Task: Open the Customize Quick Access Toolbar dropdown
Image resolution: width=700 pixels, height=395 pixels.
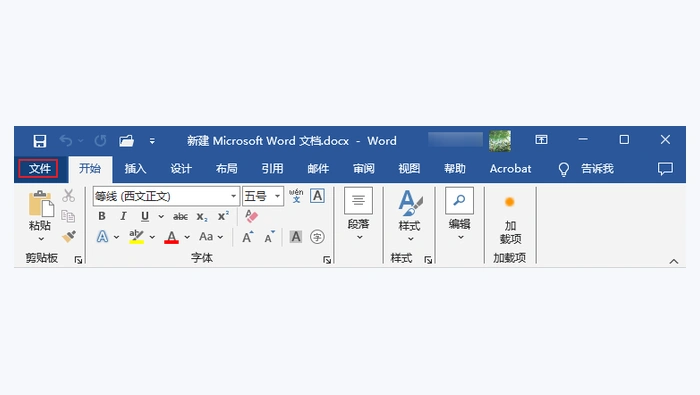Action: point(152,141)
